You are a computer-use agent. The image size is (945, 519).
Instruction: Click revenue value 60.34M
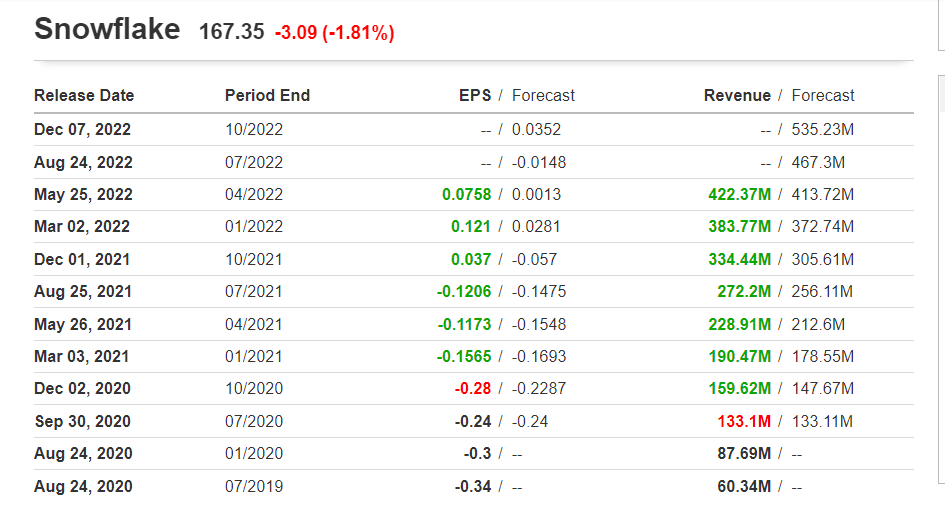pos(744,486)
